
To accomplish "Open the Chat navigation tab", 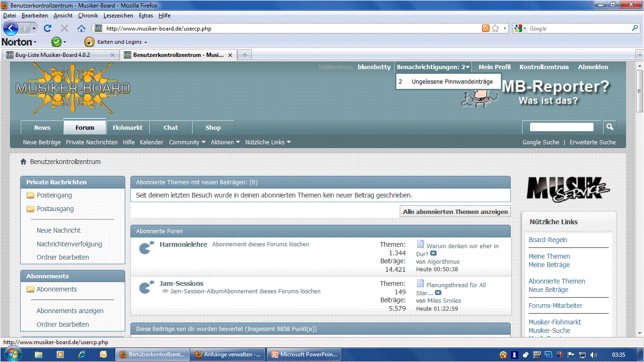I will pyautogui.click(x=171, y=127).
